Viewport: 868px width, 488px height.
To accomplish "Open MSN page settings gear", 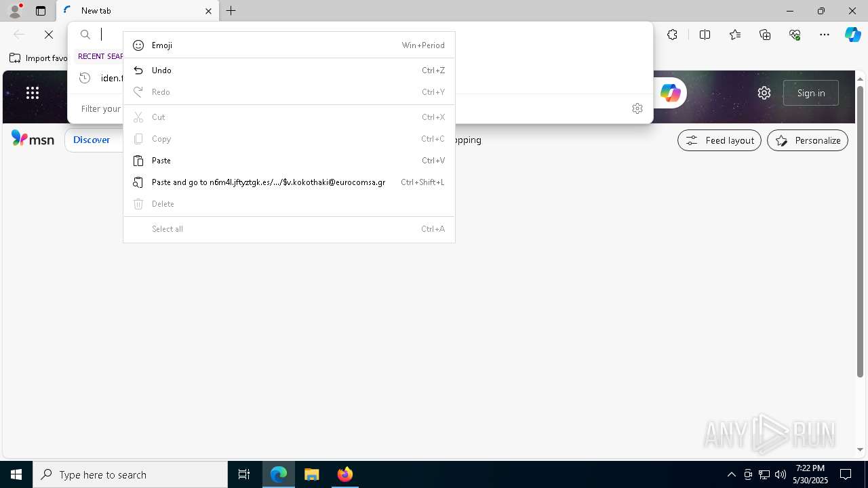I will pyautogui.click(x=764, y=93).
